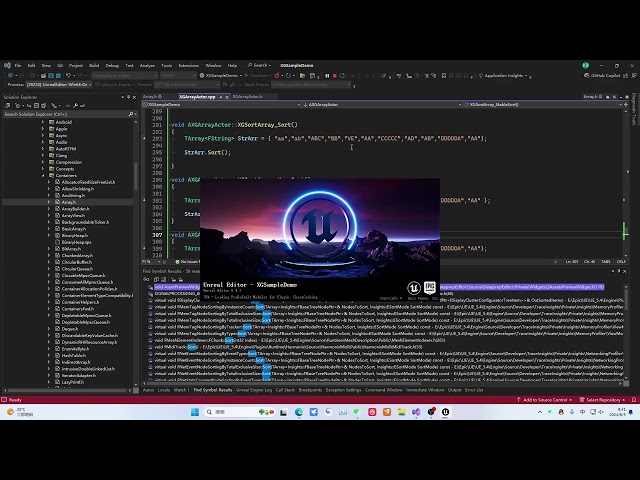Click the Search box in the title bar
Screen dimensions: 640x480
click(259, 65)
